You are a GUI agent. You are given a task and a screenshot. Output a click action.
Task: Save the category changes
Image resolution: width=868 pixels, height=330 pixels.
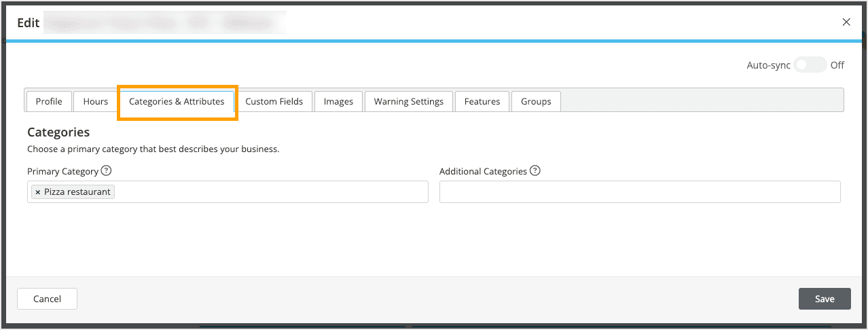click(825, 299)
